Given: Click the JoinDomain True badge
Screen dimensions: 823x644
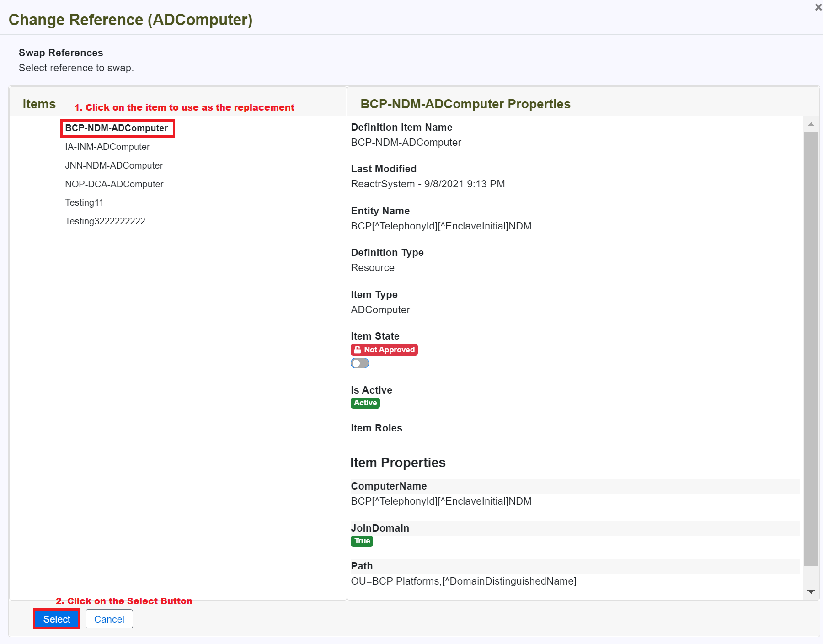Looking at the screenshot, I should tap(362, 541).
